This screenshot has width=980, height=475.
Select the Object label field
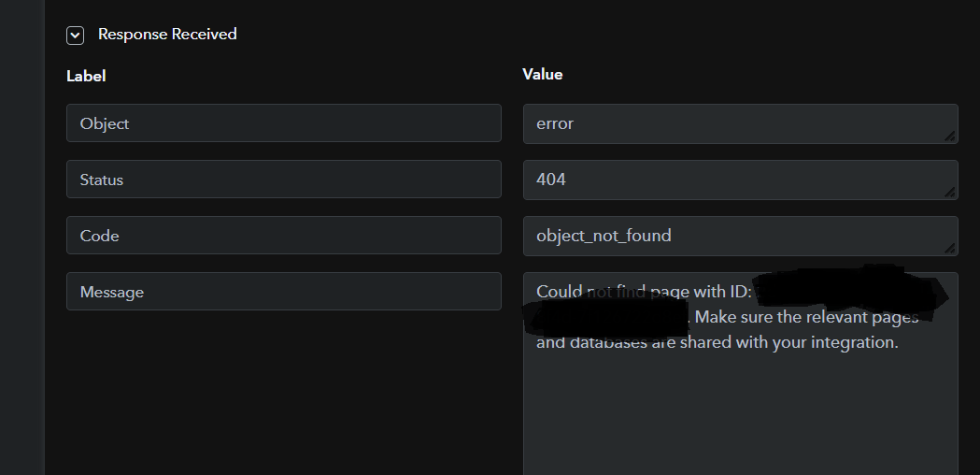click(x=283, y=123)
